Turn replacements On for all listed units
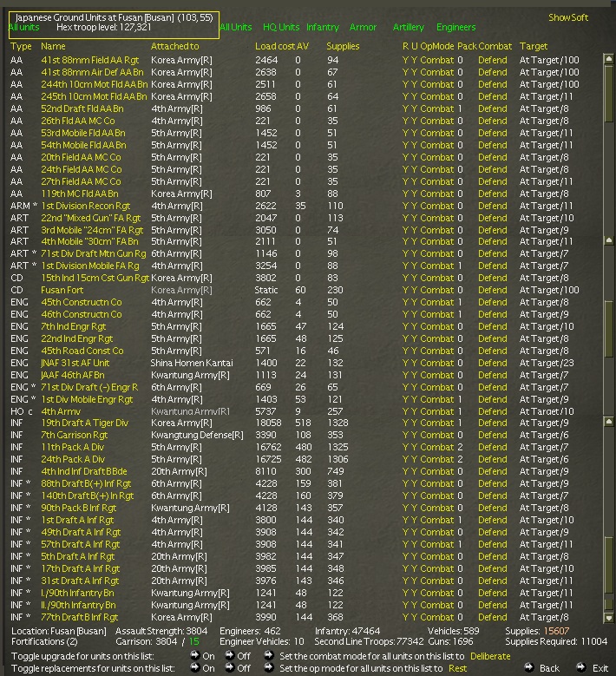Image resolution: width=616 pixels, height=676 pixels. (195, 668)
